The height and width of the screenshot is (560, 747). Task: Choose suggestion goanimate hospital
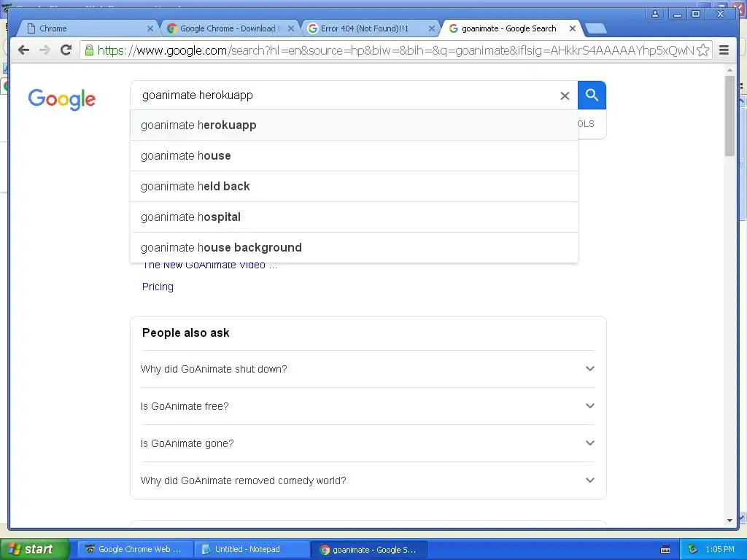coord(354,217)
